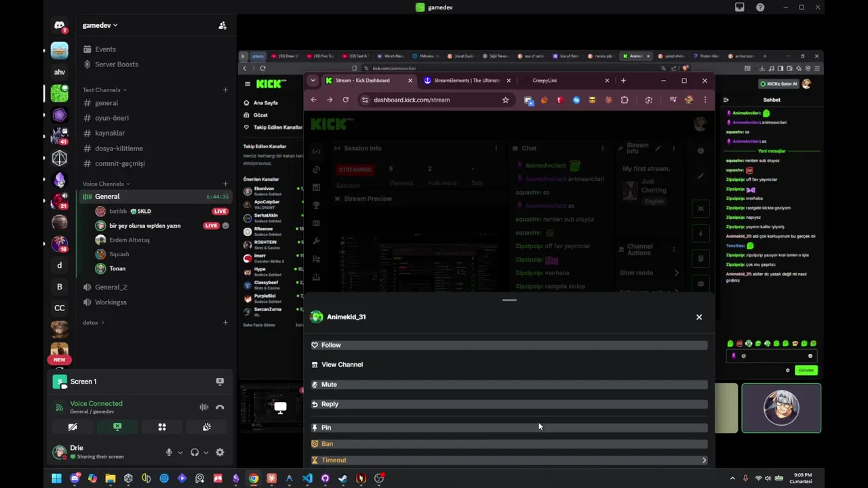868x488 pixels.
Task: Switch to StreamElements browser tab
Action: 467,81
